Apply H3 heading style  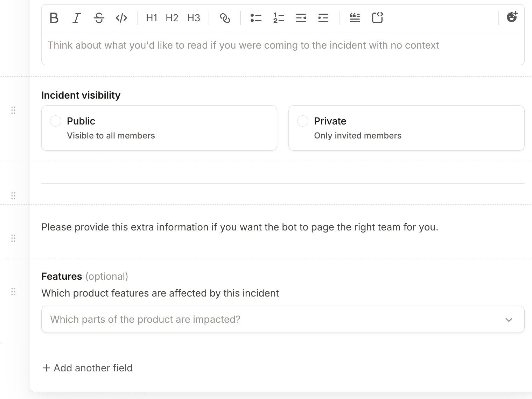coord(194,18)
